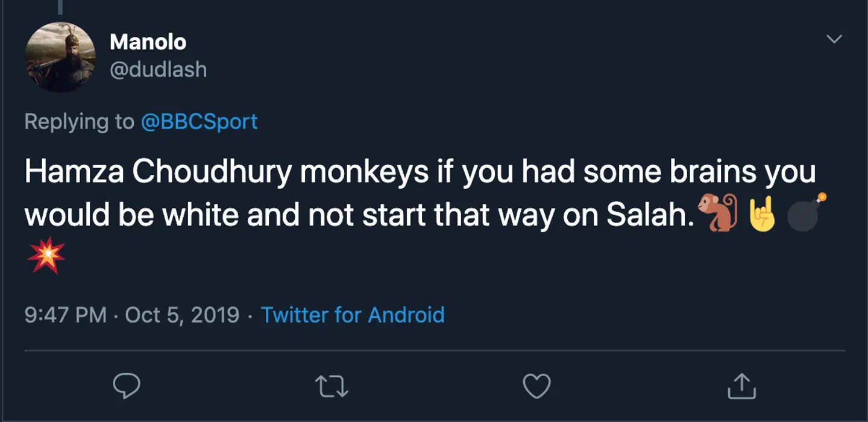Open the @dudlash handle profile
The image size is (868, 422).
pos(158,70)
